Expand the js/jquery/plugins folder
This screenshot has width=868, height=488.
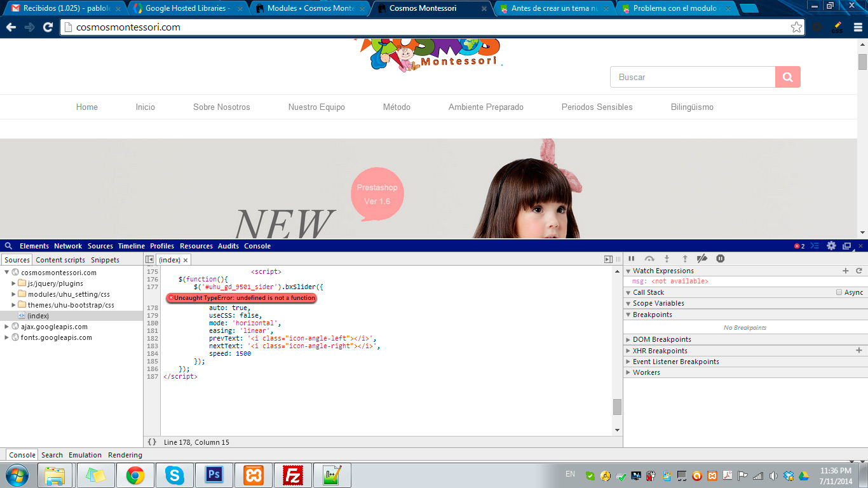14,283
